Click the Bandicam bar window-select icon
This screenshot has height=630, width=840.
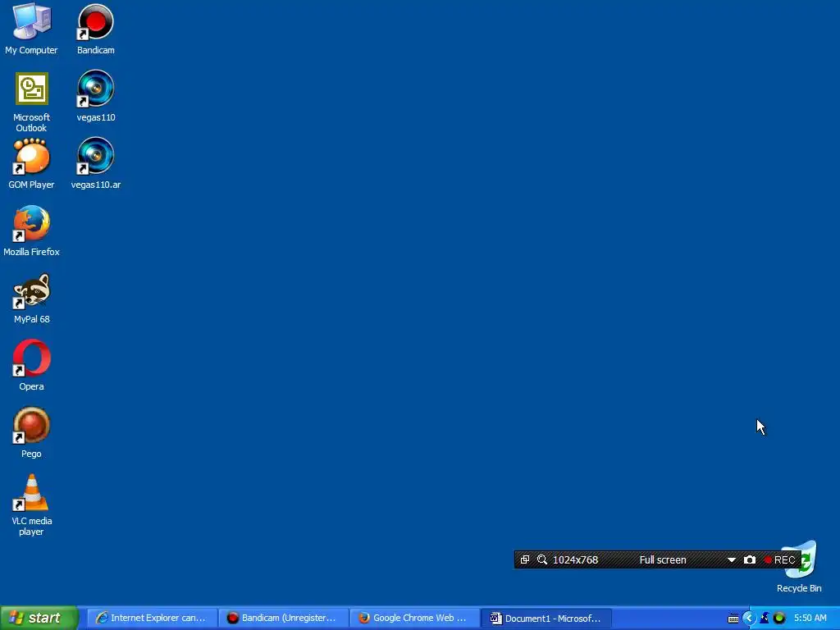coord(525,559)
